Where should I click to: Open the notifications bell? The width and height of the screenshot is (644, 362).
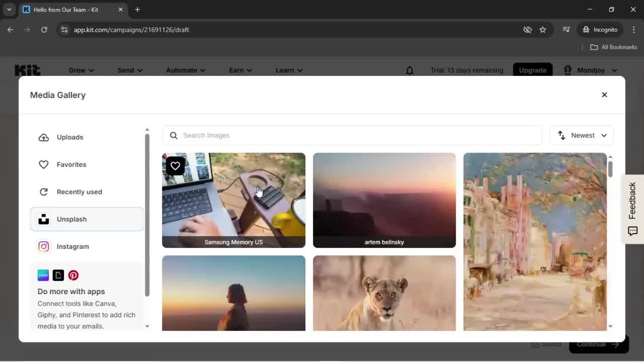(x=410, y=70)
